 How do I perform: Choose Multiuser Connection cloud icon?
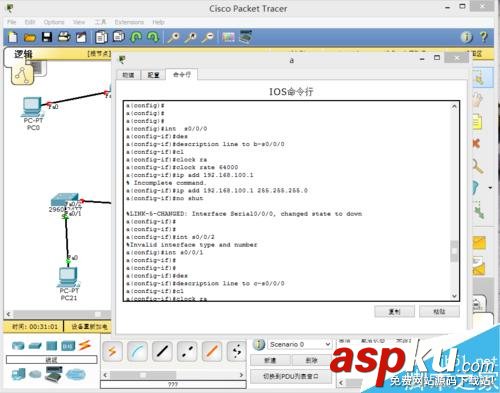coord(76,375)
